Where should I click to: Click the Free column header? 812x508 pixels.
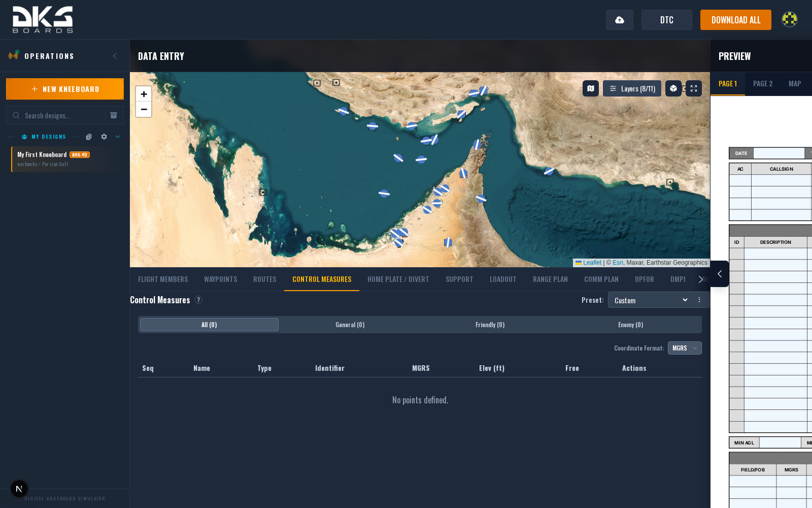click(x=572, y=368)
